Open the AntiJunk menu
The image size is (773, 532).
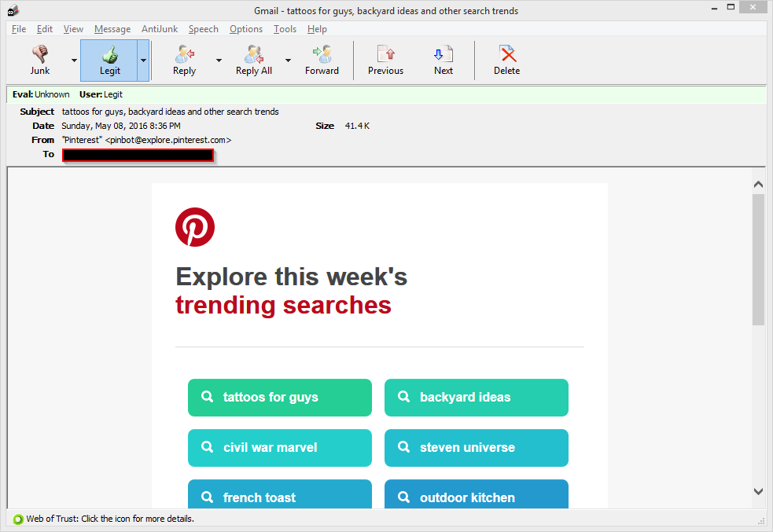pyautogui.click(x=159, y=29)
